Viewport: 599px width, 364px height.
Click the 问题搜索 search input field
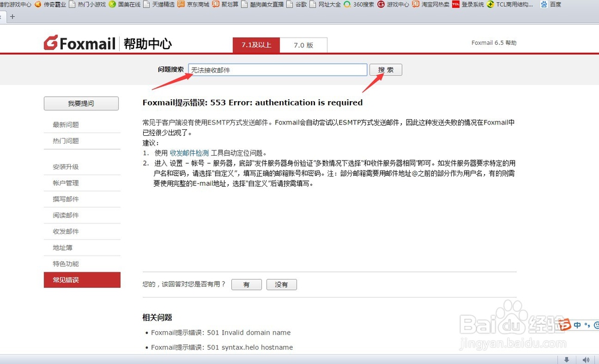278,70
